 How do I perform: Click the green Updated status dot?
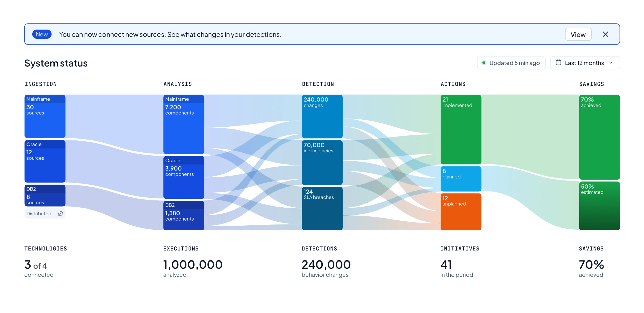[484, 63]
